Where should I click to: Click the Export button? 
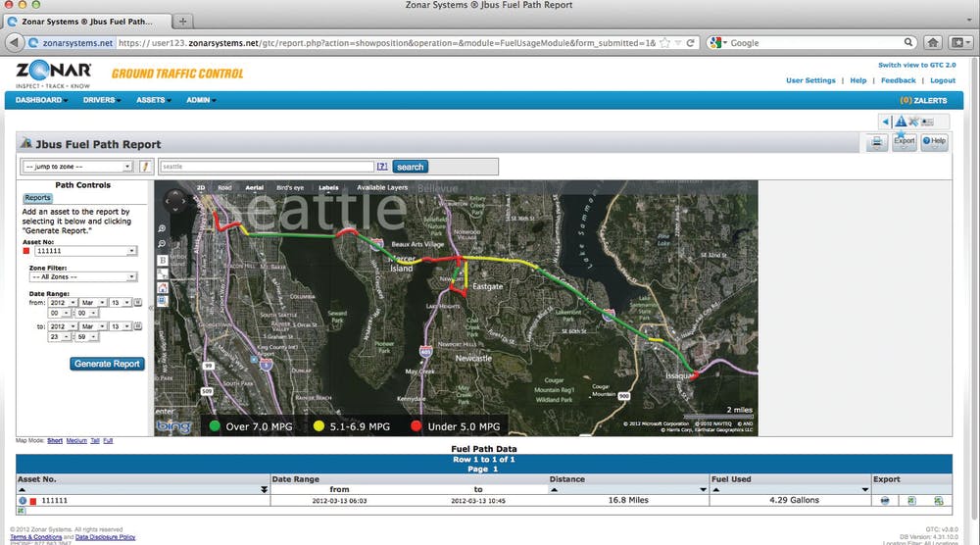904,142
